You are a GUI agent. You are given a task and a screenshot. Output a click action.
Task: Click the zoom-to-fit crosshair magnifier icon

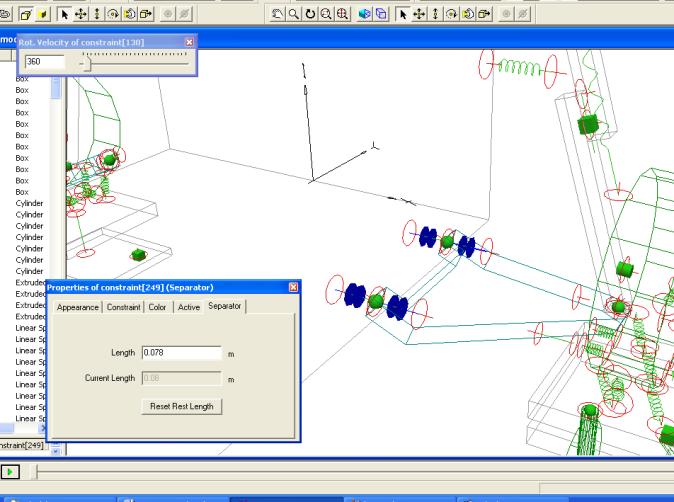(343, 14)
